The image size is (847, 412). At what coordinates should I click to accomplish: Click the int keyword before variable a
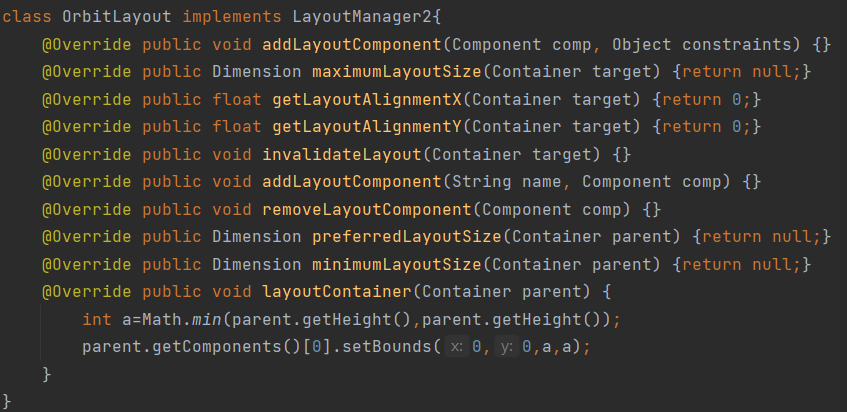[97, 319]
